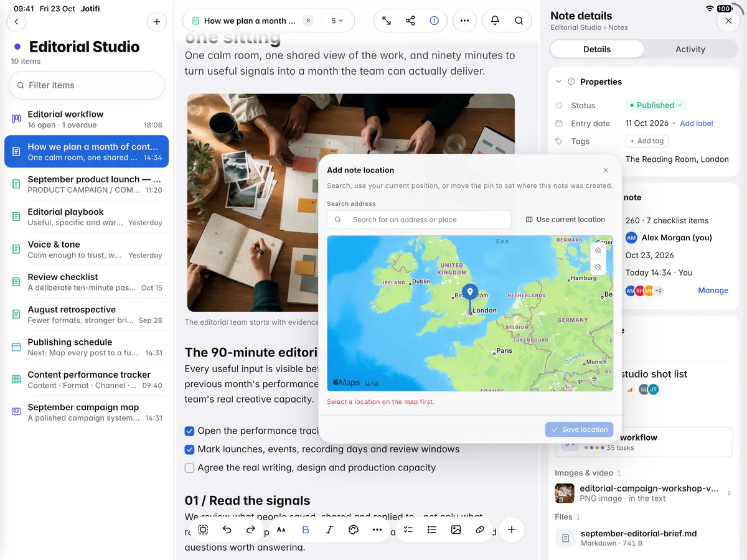Click the 'Use current location' button

coord(565,220)
